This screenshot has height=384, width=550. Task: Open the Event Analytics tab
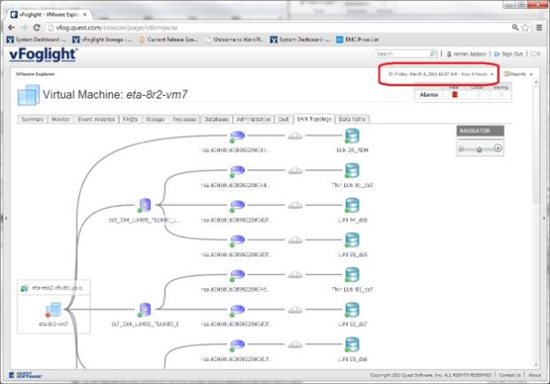coord(96,119)
